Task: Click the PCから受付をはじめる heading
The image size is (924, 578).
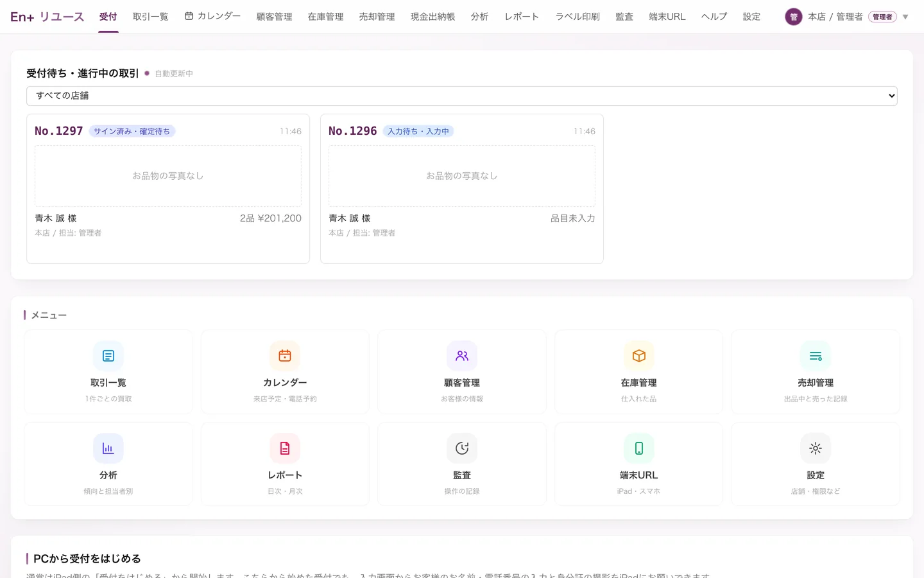Action: click(x=87, y=559)
